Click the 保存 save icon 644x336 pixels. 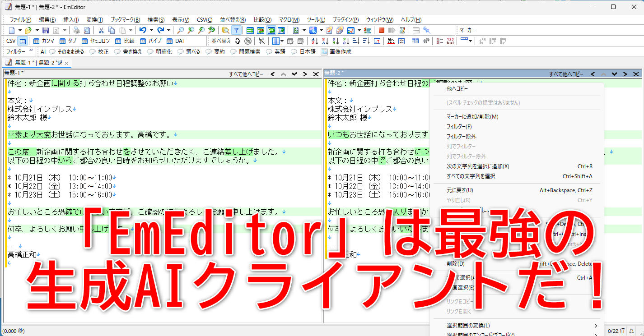[x=46, y=30]
